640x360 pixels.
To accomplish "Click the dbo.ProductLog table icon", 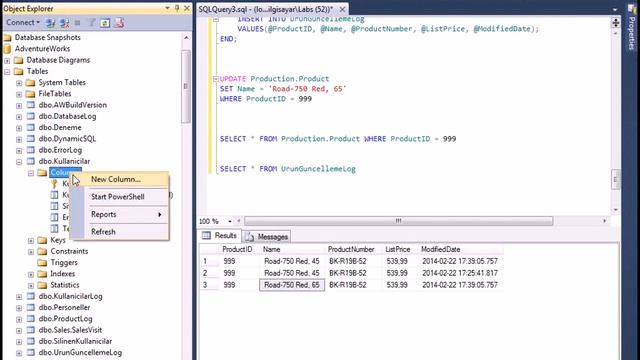I will (31, 319).
